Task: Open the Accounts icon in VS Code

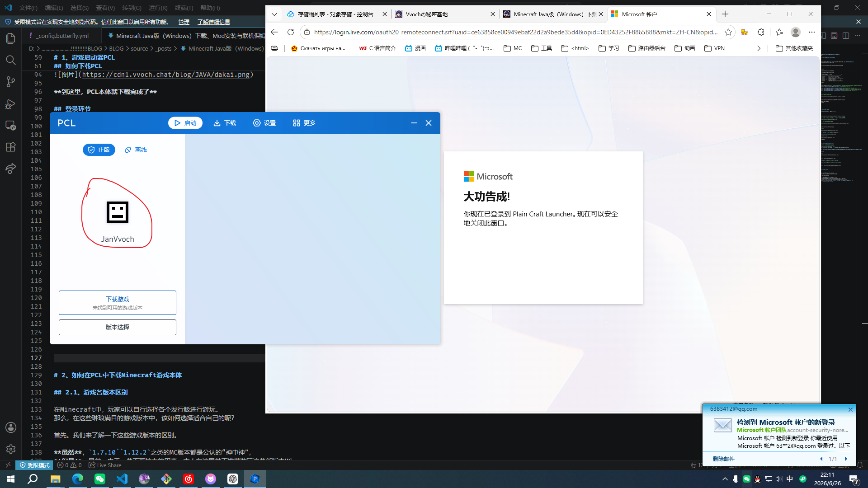Action: pyautogui.click(x=11, y=427)
